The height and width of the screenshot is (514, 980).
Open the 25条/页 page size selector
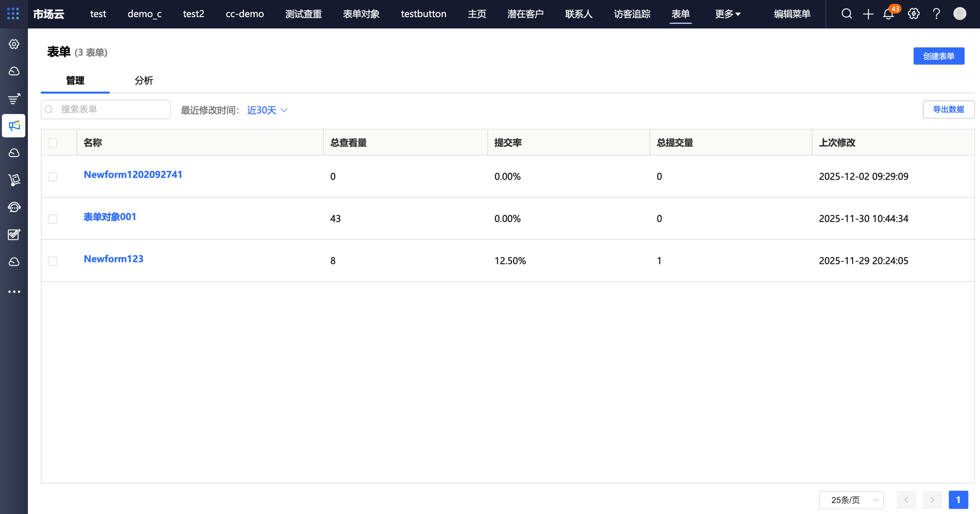click(x=851, y=500)
